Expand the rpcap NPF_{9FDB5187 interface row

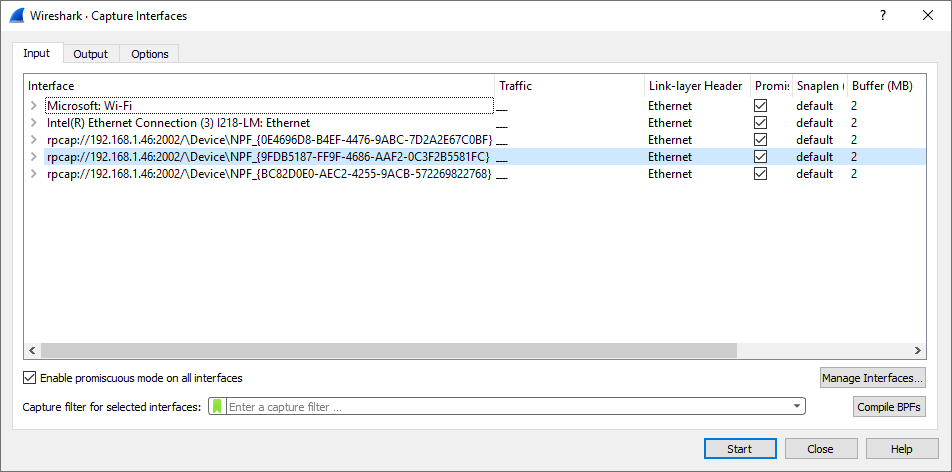click(x=33, y=157)
